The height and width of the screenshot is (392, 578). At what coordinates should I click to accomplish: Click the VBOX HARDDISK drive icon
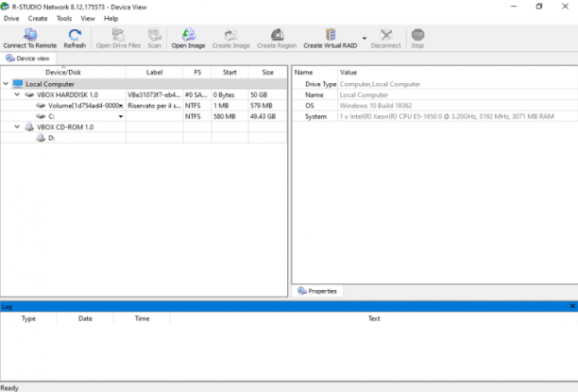[29, 94]
